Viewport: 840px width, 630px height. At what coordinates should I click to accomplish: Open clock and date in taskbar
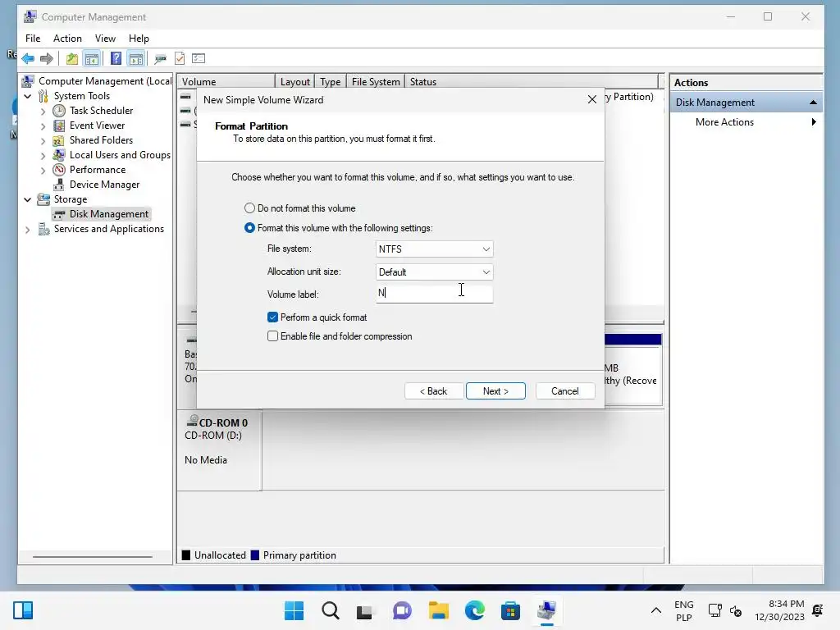tap(779, 610)
